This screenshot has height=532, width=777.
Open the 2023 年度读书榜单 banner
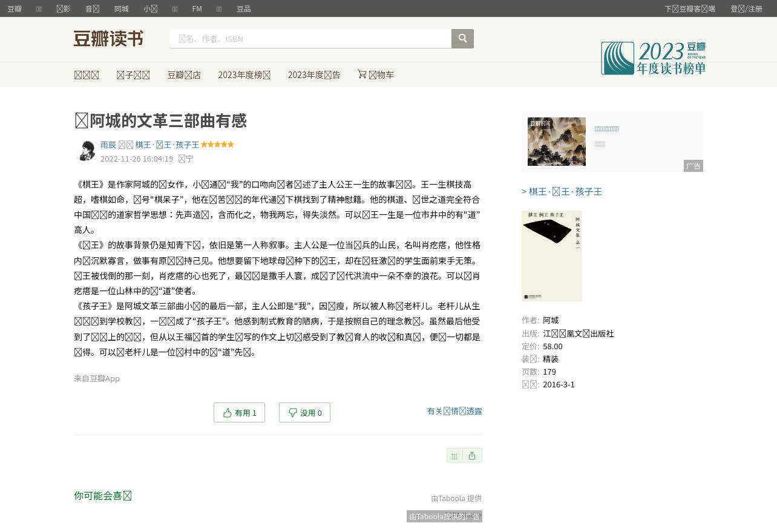[653, 58]
